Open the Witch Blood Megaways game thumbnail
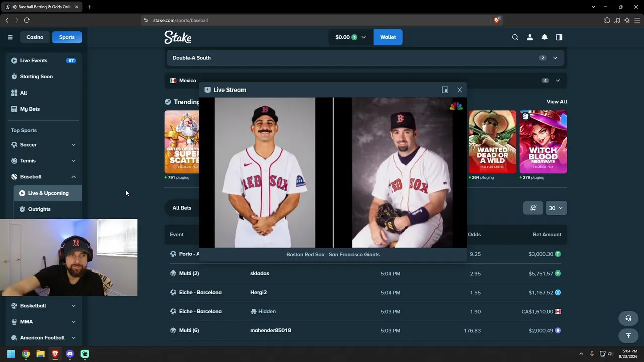This screenshot has height=362, width=644. 543,142
